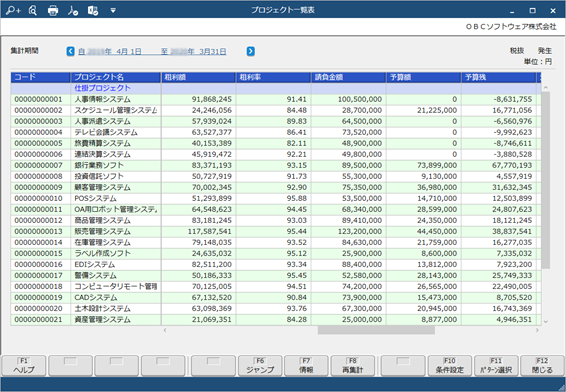Select row 警備システム
The height and width of the screenshot is (392, 566).
coord(276,275)
